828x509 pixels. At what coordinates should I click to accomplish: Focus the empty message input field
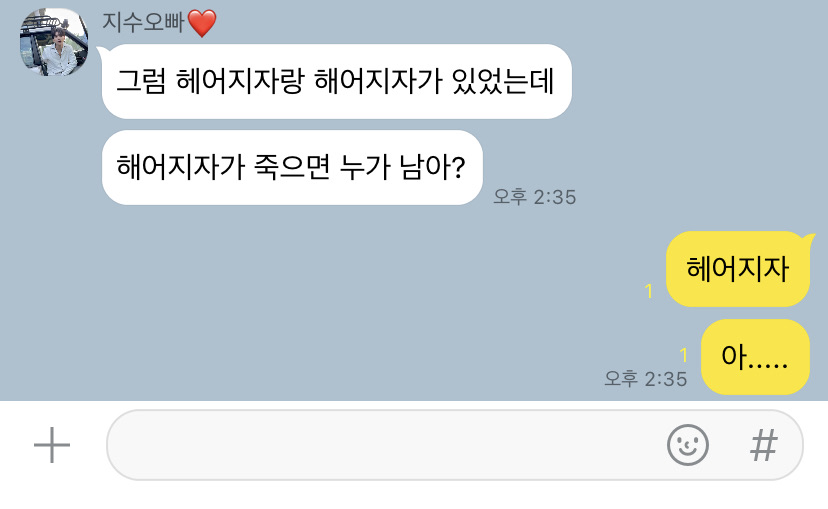point(385,445)
